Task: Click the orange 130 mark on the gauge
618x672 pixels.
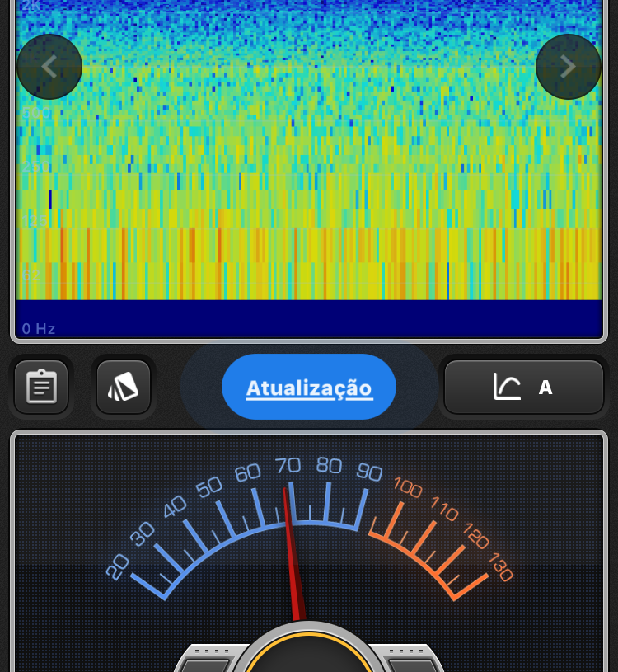Action: pos(500,567)
